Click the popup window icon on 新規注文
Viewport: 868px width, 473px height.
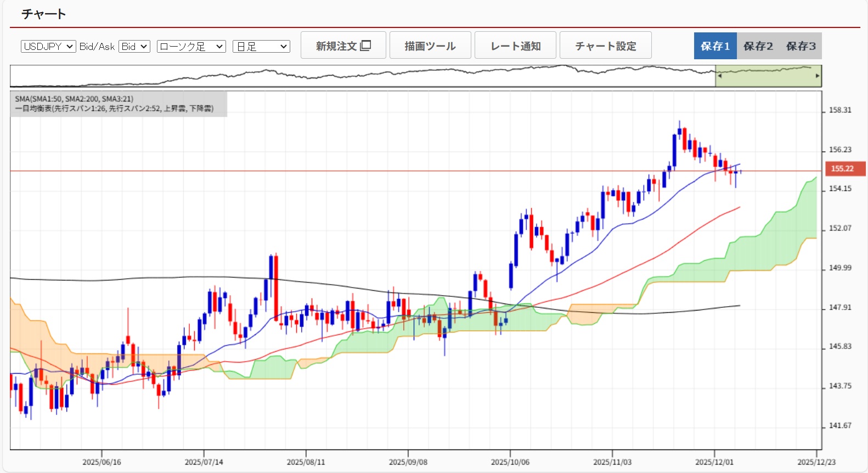click(366, 46)
